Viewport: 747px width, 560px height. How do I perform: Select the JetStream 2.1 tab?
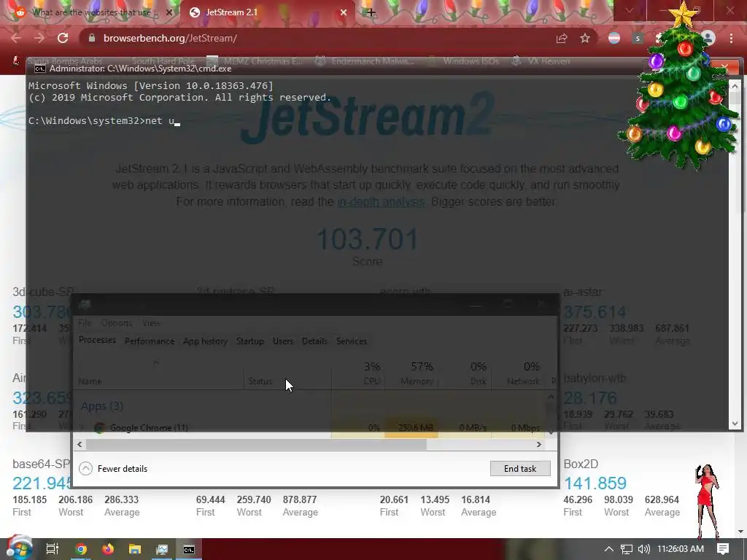click(x=267, y=12)
